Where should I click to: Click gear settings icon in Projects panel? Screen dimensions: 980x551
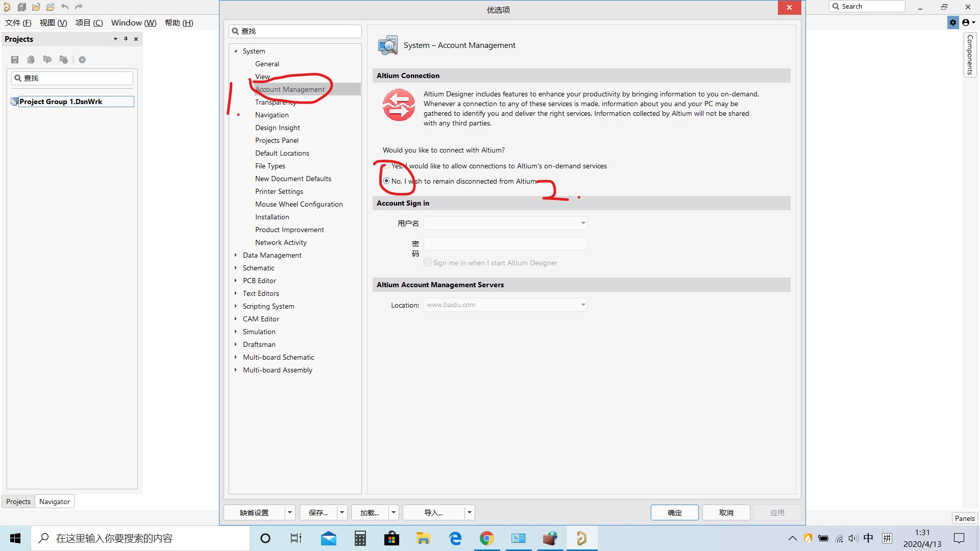82,60
